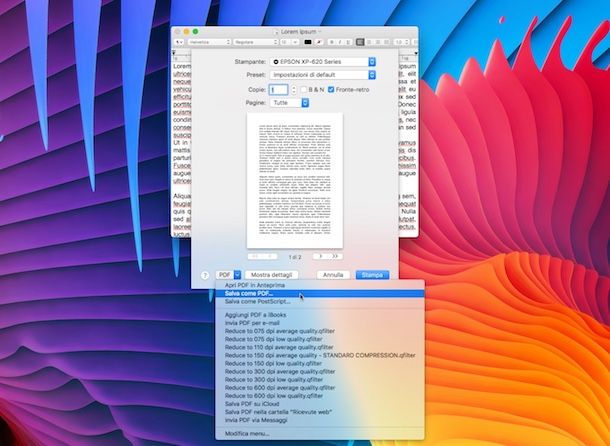610x446 pixels.
Task: Click the print preview page thumbnail
Action: click(x=295, y=180)
